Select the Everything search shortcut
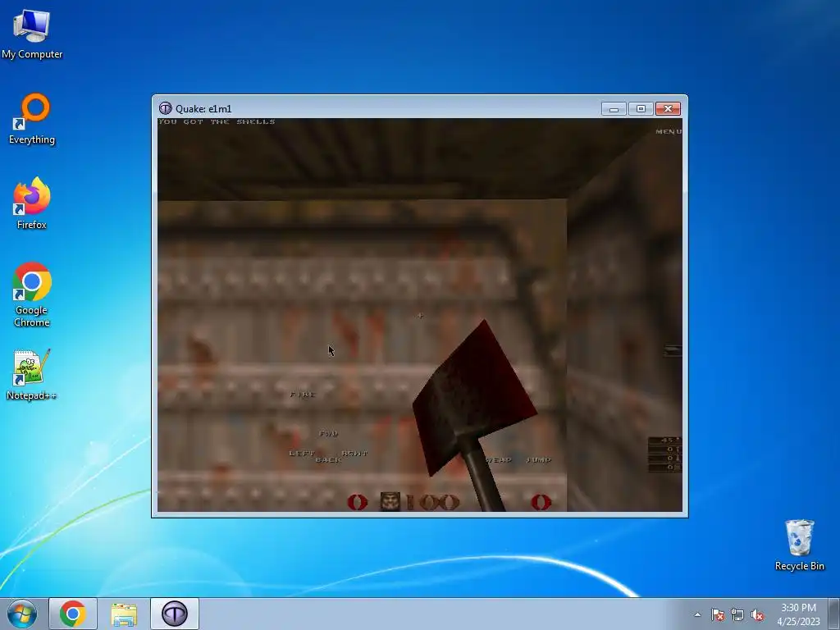This screenshot has width=840, height=630. tap(32, 119)
